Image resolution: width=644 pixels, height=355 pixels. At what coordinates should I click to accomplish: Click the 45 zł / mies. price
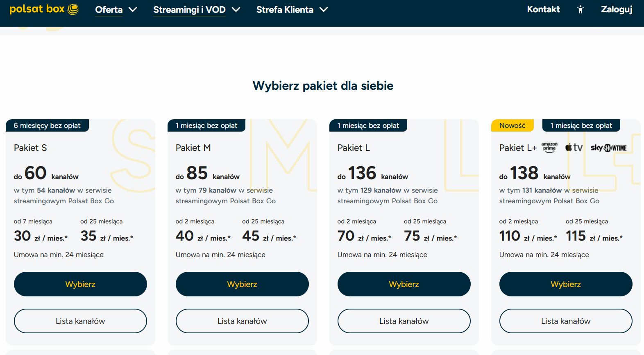(269, 236)
